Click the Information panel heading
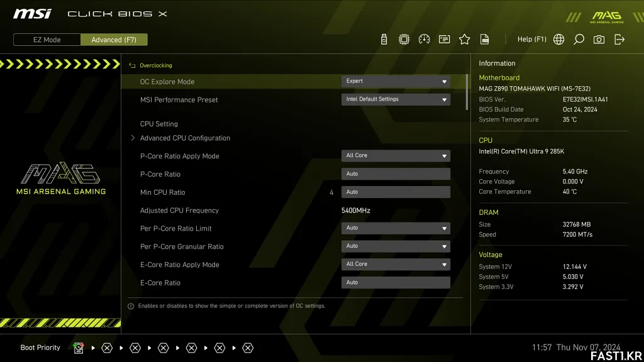644x362 pixels. [x=497, y=63]
